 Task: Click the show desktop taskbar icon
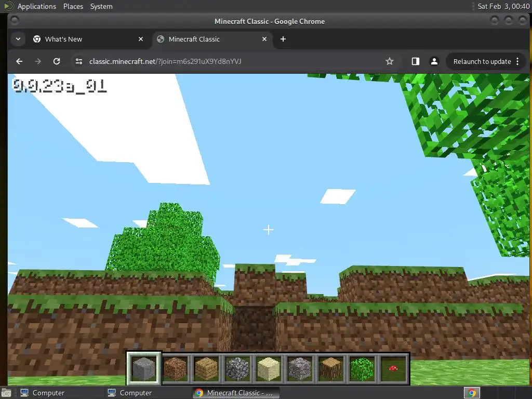(x=6, y=393)
